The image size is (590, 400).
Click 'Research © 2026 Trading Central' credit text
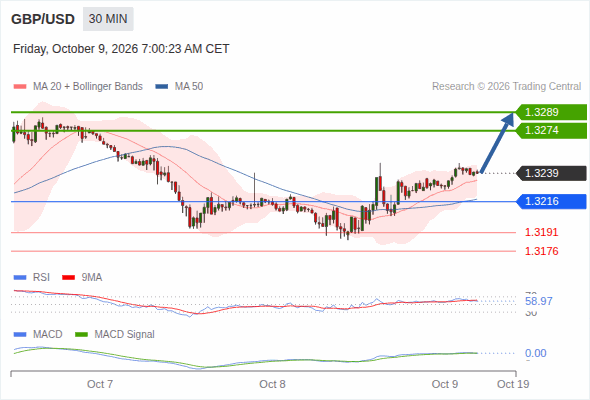(506, 87)
